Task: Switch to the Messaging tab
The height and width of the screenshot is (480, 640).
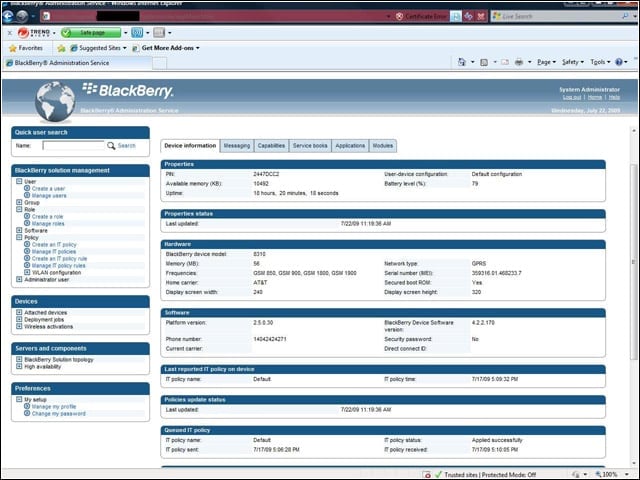Action: click(x=237, y=146)
